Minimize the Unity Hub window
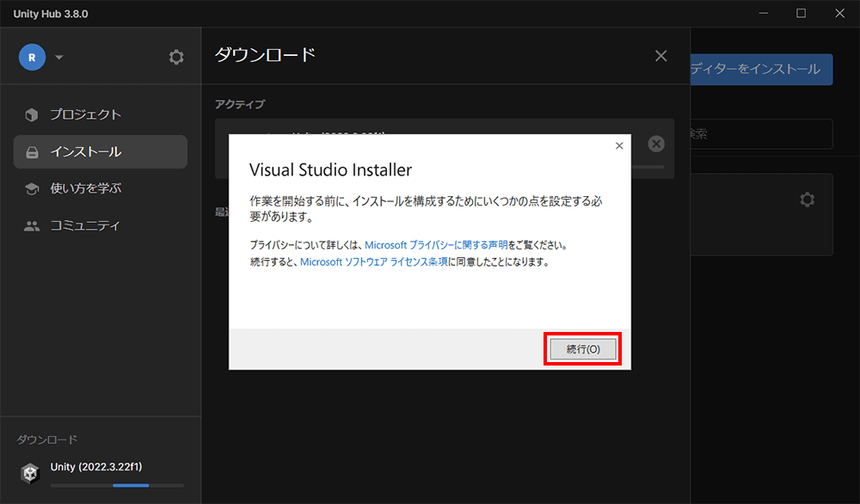860x504 pixels. coord(764,13)
